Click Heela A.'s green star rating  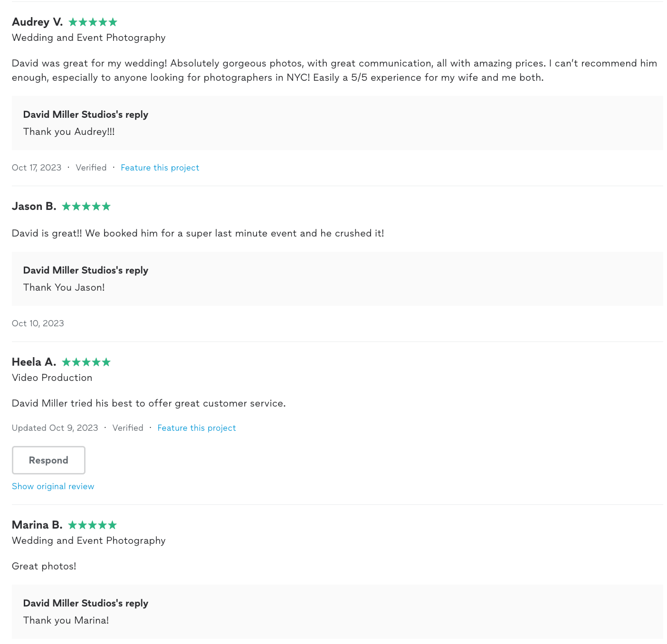pos(86,362)
